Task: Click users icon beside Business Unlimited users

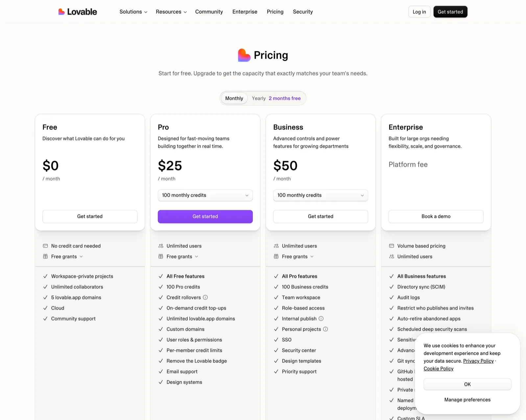Action: (276, 246)
